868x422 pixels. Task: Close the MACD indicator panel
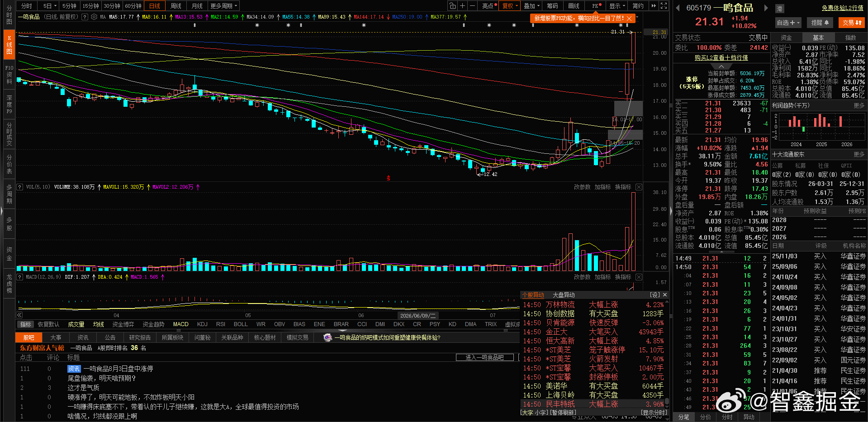tap(639, 277)
